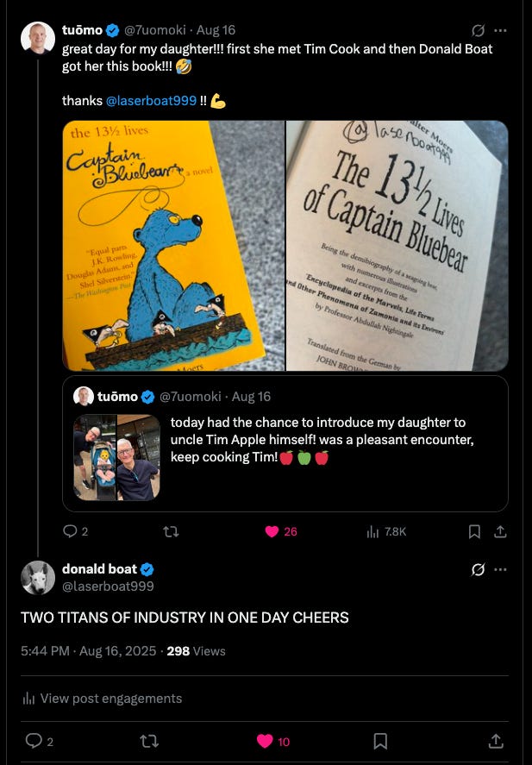Follow the @laserboat999 mention link
This screenshot has height=765, width=532.
151,101
